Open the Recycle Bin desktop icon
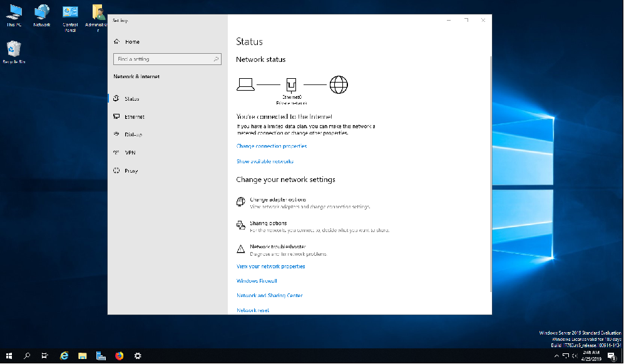Viewport: 624px width, 364px height. pyautogui.click(x=14, y=52)
